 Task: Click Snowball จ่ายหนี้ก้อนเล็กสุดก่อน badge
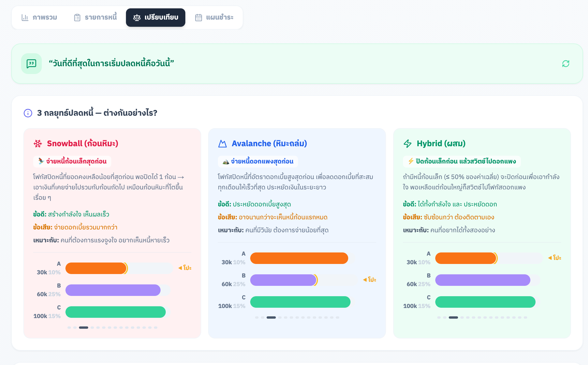coord(72,161)
